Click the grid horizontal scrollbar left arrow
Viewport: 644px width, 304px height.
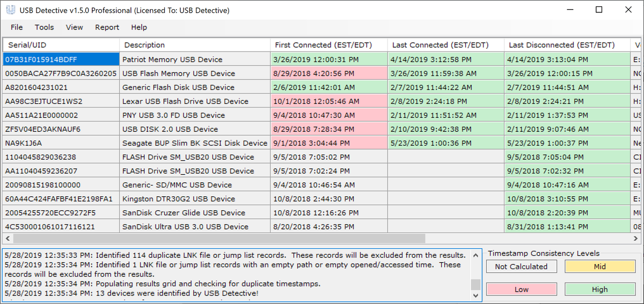(8, 238)
